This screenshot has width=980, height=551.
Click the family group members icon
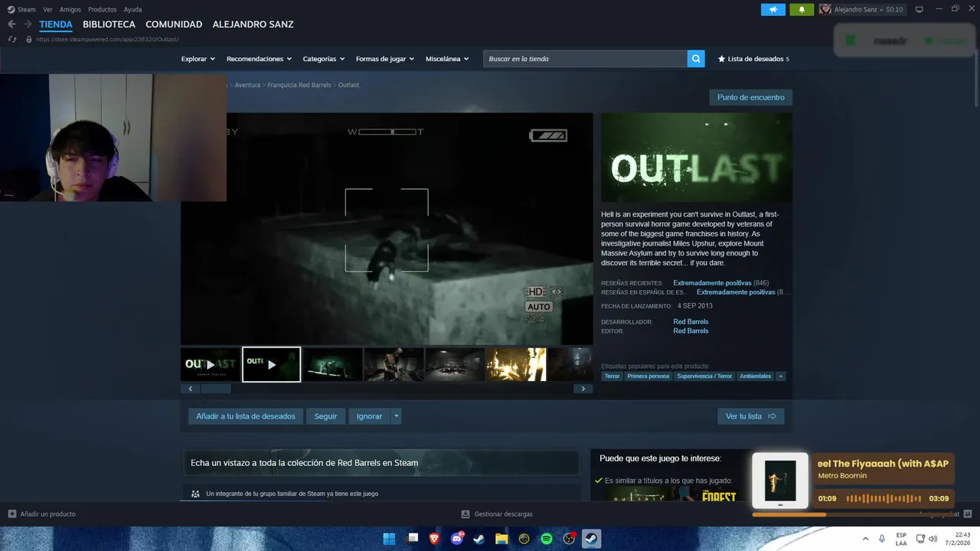[x=195, y=494]
